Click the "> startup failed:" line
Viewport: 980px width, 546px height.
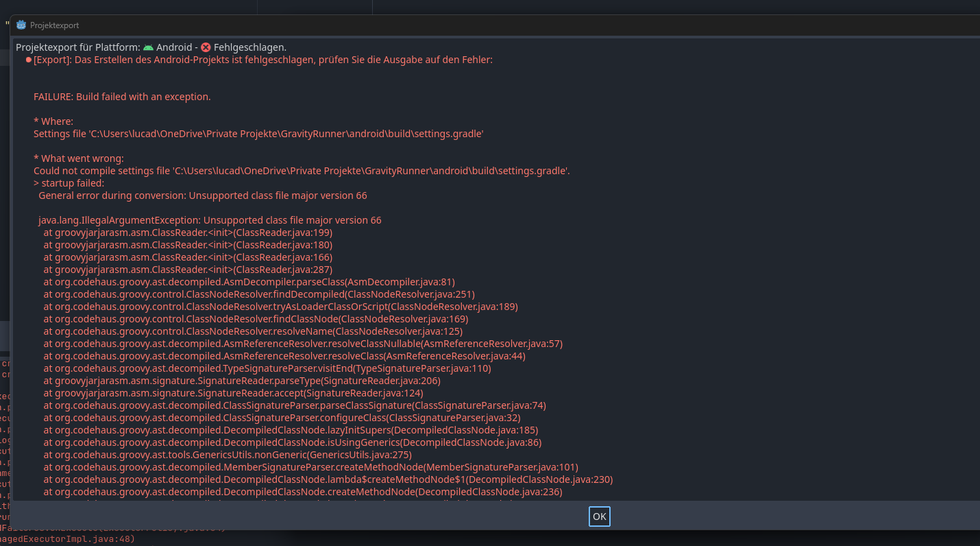coord(69,183)
